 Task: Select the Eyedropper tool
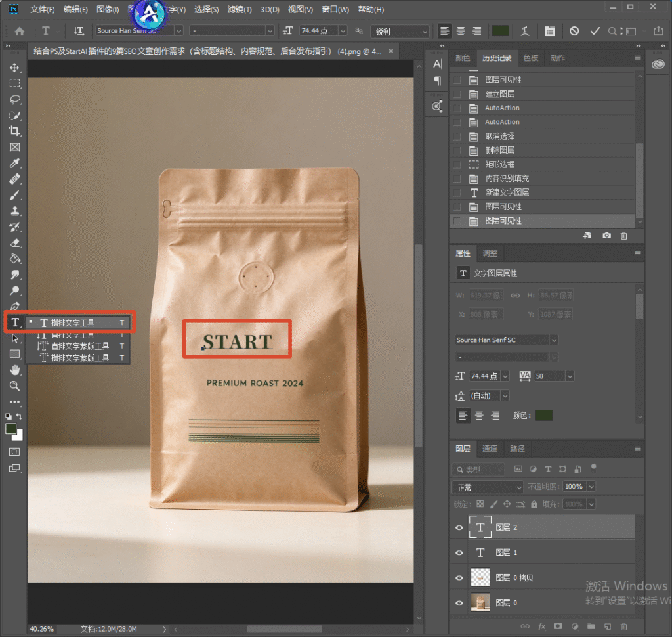pyautogui.click(x=14, y=163)
